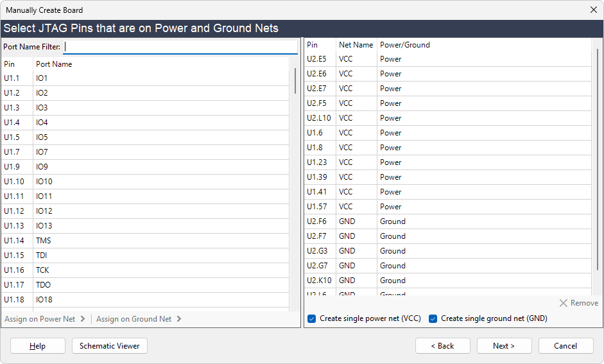Screen dimensions: 604x364
Task: Sort by Net Name column header
Action: (356, 45)
